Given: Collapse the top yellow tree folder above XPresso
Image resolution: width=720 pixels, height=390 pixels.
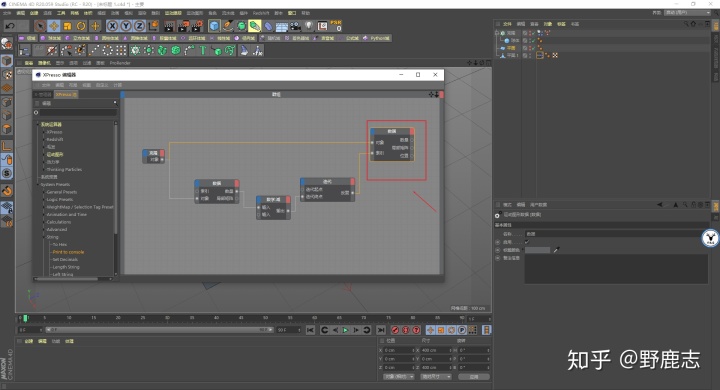Looking at the screenshot, I should (x=39, y=124).
